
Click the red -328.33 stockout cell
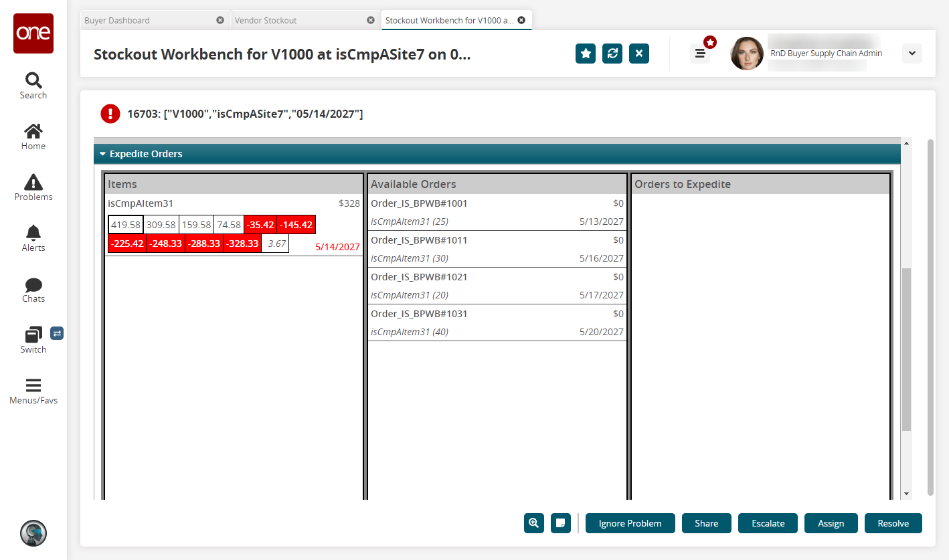[x=242, y=244]
